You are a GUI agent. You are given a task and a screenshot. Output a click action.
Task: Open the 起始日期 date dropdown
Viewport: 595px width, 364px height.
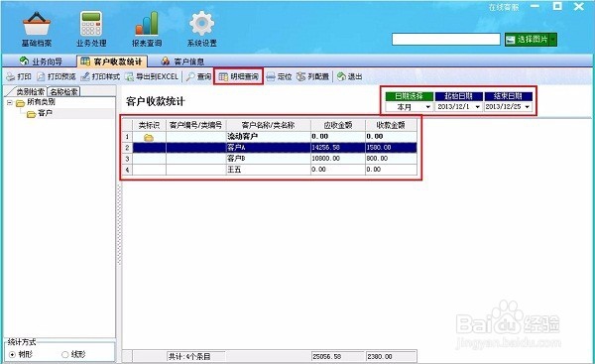477,107
